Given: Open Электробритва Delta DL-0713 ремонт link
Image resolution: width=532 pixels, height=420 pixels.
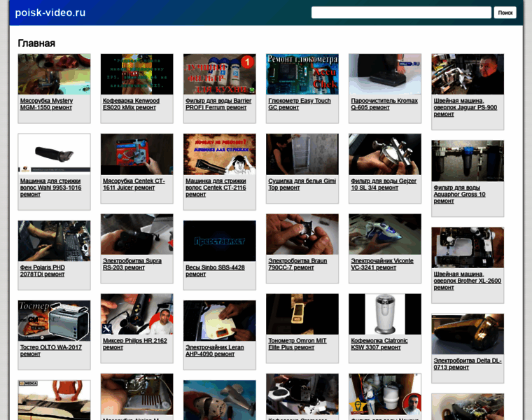Looking at the screenshot, I should (x=468, y=364).
